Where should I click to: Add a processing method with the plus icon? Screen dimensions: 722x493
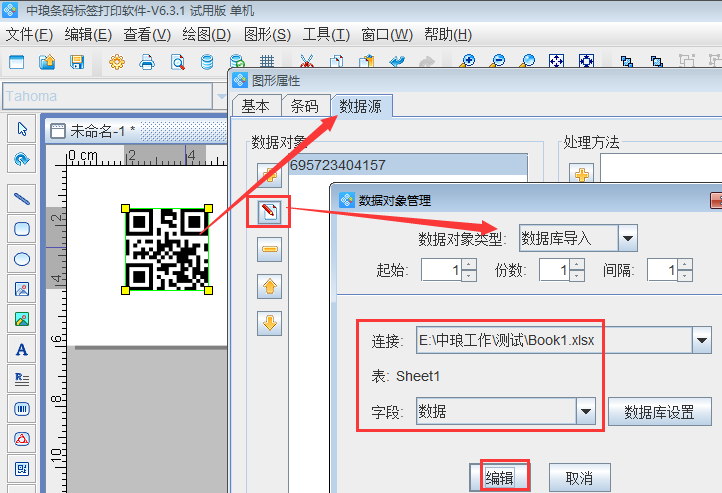coord(581,175)
